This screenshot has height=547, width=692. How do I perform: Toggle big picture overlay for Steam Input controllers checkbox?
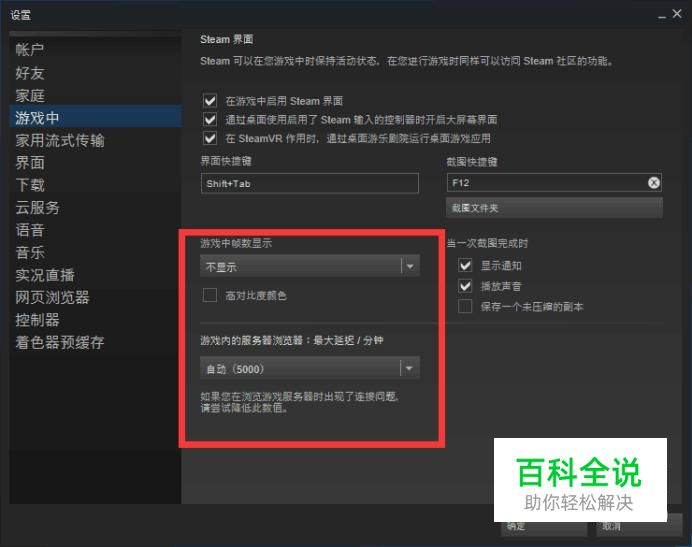point(210,120)
